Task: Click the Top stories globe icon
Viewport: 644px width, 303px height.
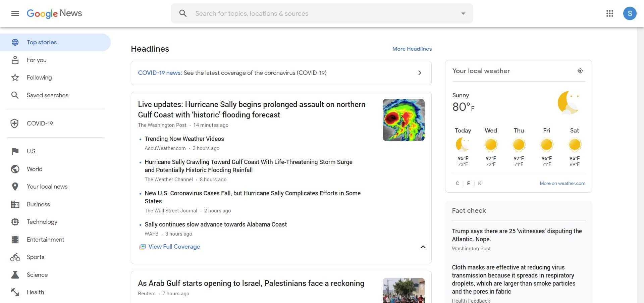Action: [x=15, y=42]
